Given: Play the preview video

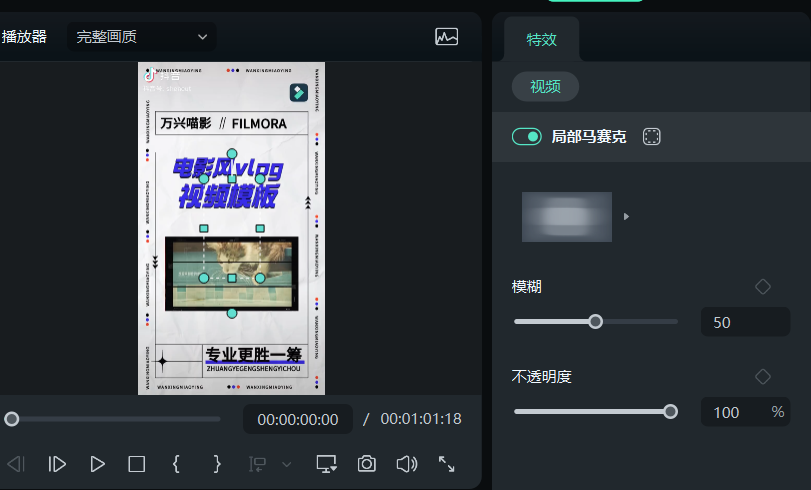Looking at the screenshot, I should [x=97, y=464].
